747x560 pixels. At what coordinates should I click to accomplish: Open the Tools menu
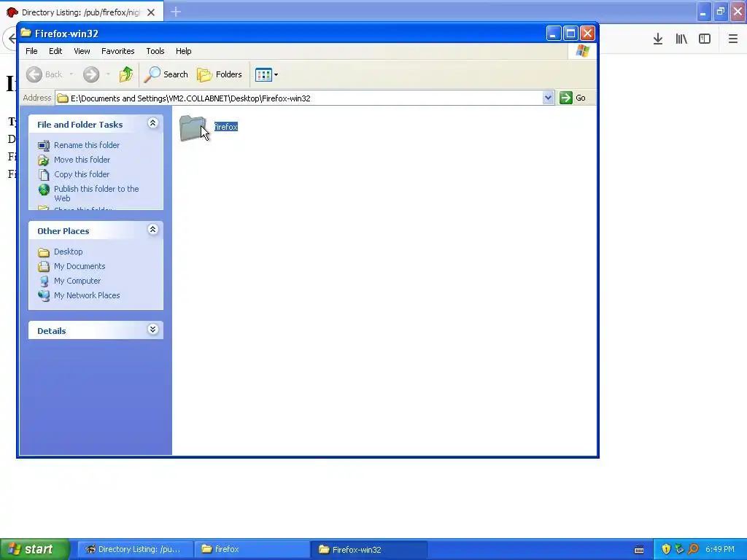[155, 51]
